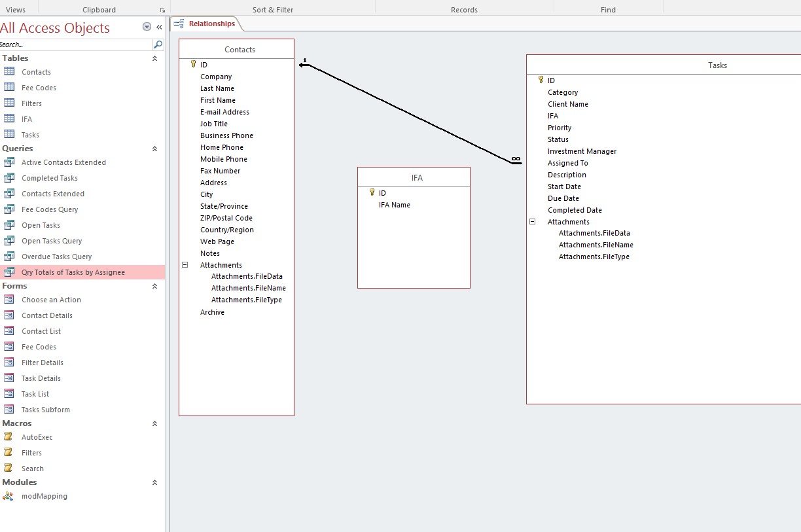The image size is (801, 532).
Task: Select the Relationships tab
Action: click(x=205, y=24)
